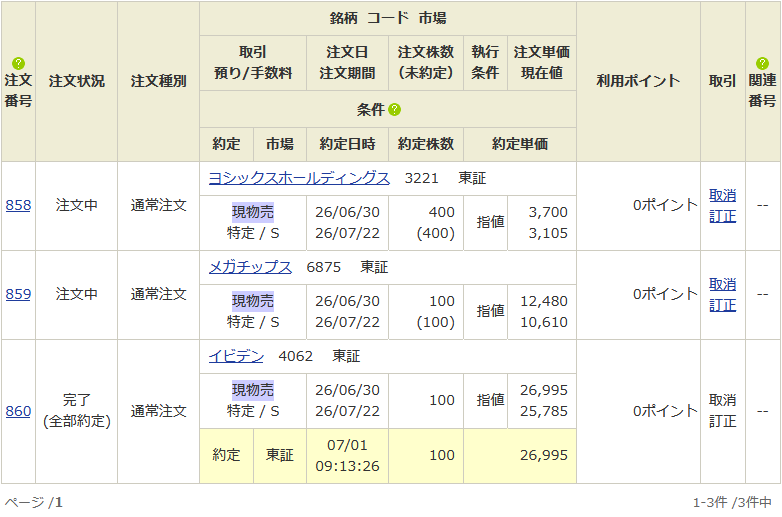Select 注文種別 column header
This screenshot has width=782, height=517.
159,81
